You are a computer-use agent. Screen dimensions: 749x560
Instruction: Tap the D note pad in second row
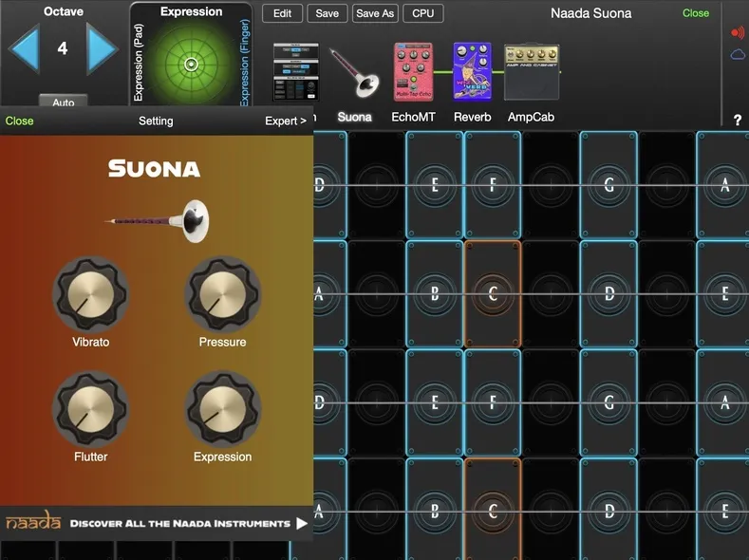pos(609,293)
